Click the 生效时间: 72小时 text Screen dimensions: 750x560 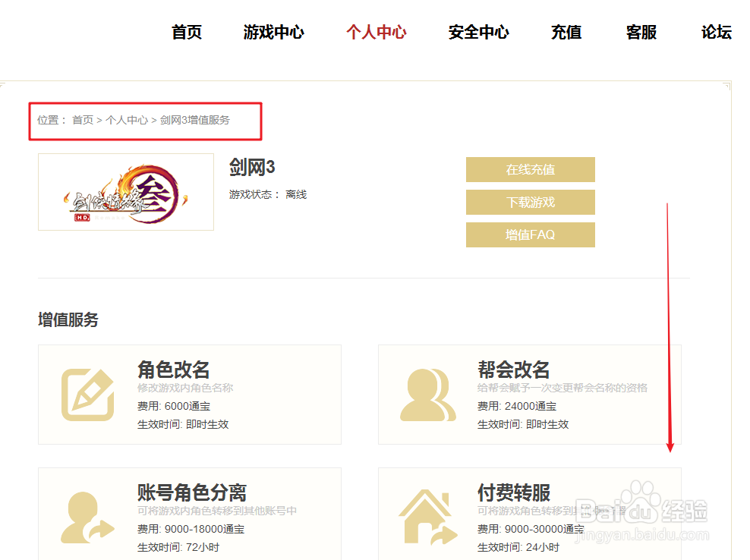(x=178, y=547)
